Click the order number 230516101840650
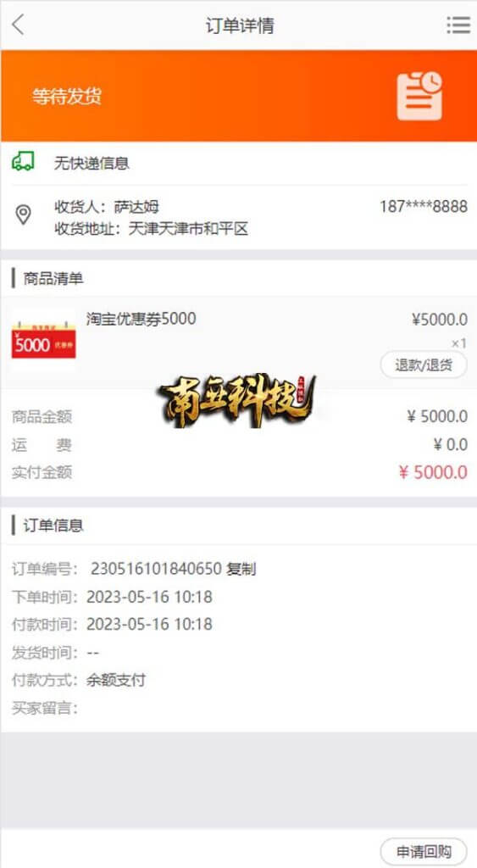Image resolution: width=477 pixels, height=868 pixels. [x=157, y=569]
